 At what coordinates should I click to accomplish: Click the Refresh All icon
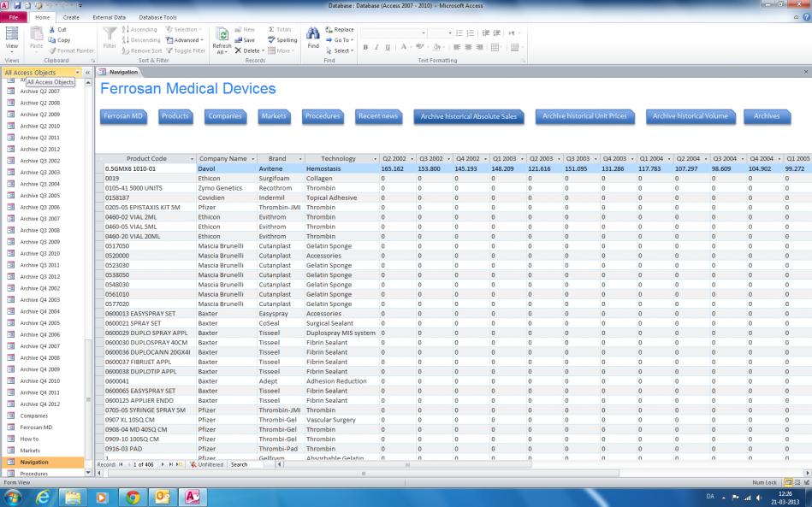point(222,35)
